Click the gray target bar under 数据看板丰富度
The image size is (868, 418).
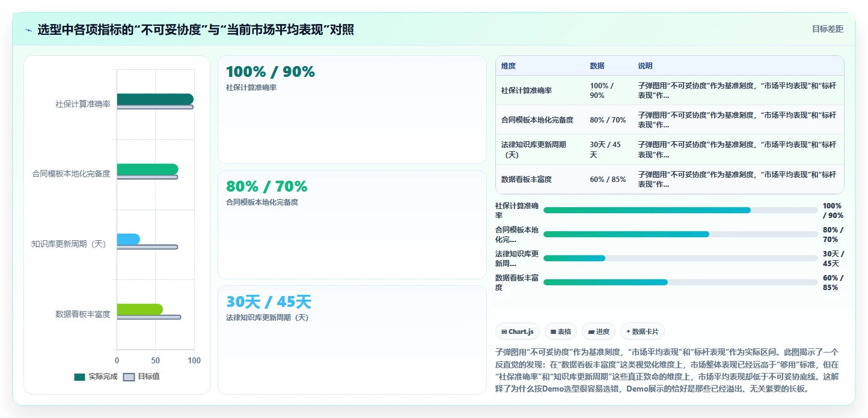tap(148, 317)
